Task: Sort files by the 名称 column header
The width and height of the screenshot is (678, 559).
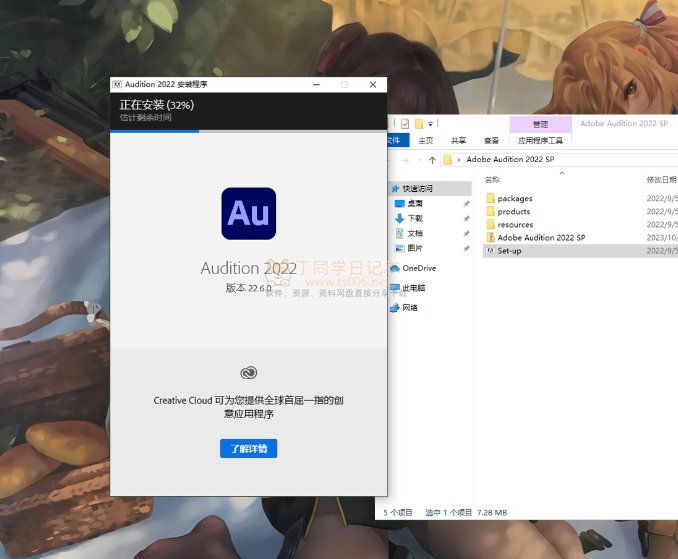Action: click(x=492, y=180)
